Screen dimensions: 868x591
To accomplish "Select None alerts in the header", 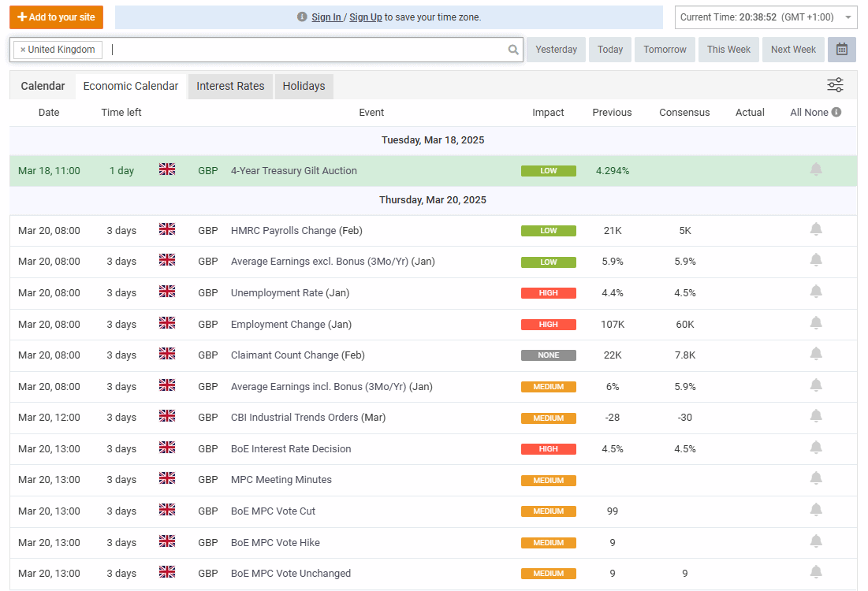I will pyautogui.click(x=817, y=113).
